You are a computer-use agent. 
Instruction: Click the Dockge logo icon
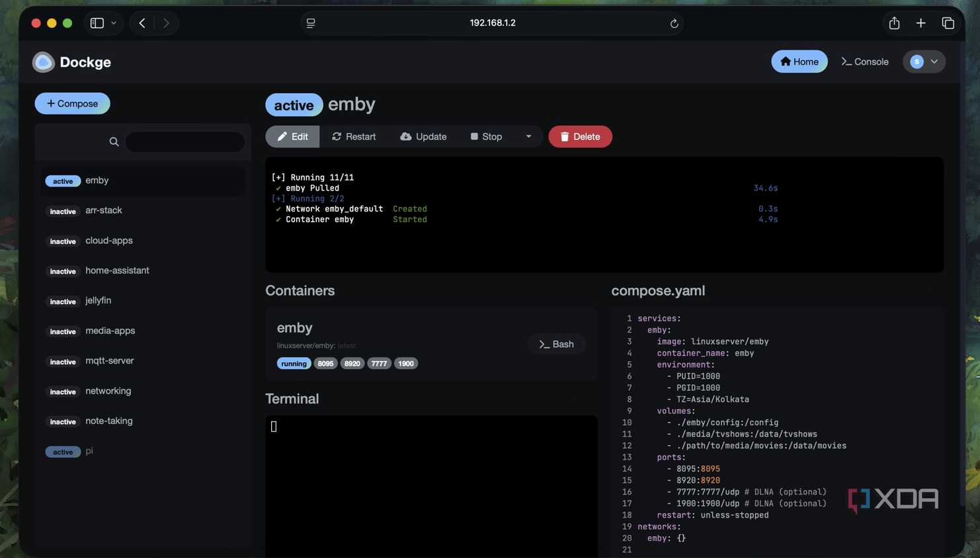pos(43,62)
